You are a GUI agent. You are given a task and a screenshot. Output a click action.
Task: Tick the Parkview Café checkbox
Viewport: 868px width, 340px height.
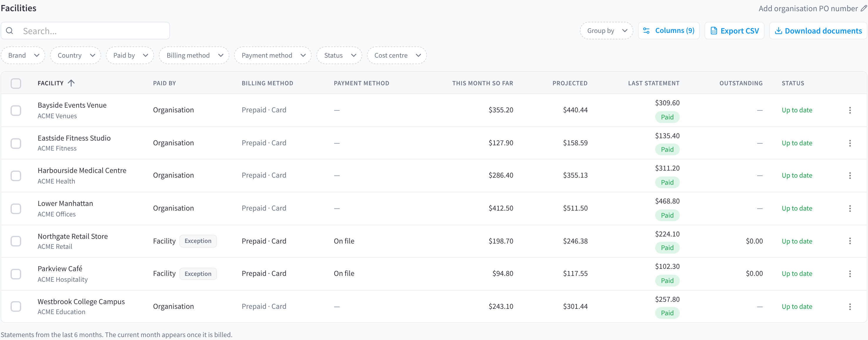[x=16, y=274]
